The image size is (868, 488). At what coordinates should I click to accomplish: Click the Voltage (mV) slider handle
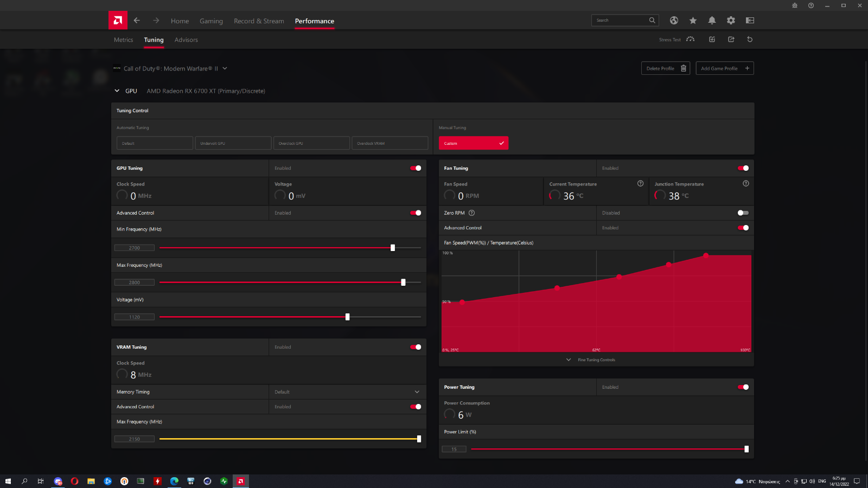coord(348,317)
